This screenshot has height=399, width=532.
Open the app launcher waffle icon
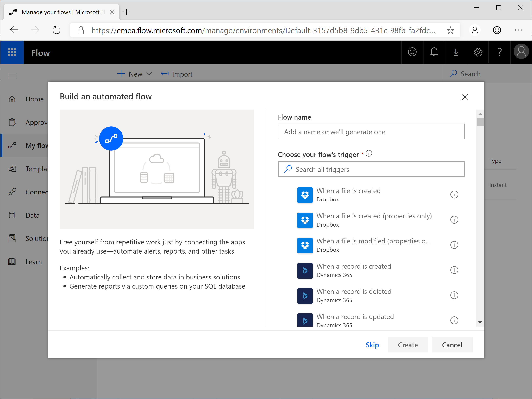(12, 52)
